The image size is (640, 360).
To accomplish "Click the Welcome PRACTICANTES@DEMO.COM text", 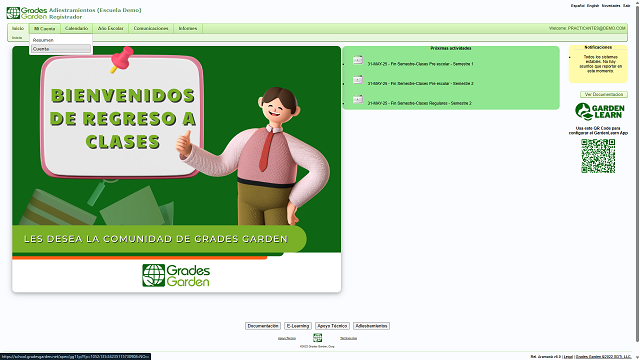I will 587,28.
